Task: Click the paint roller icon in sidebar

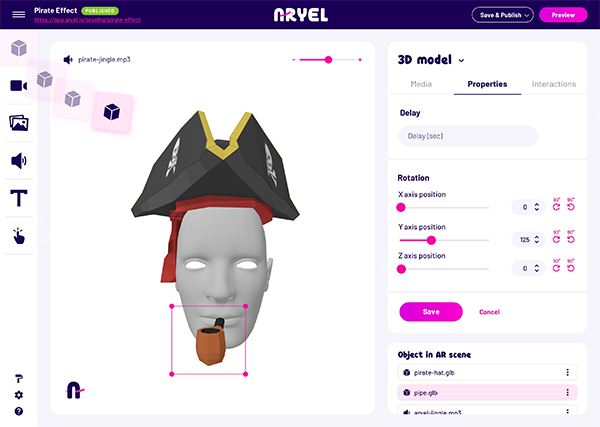Action: [x=18, y=378]
